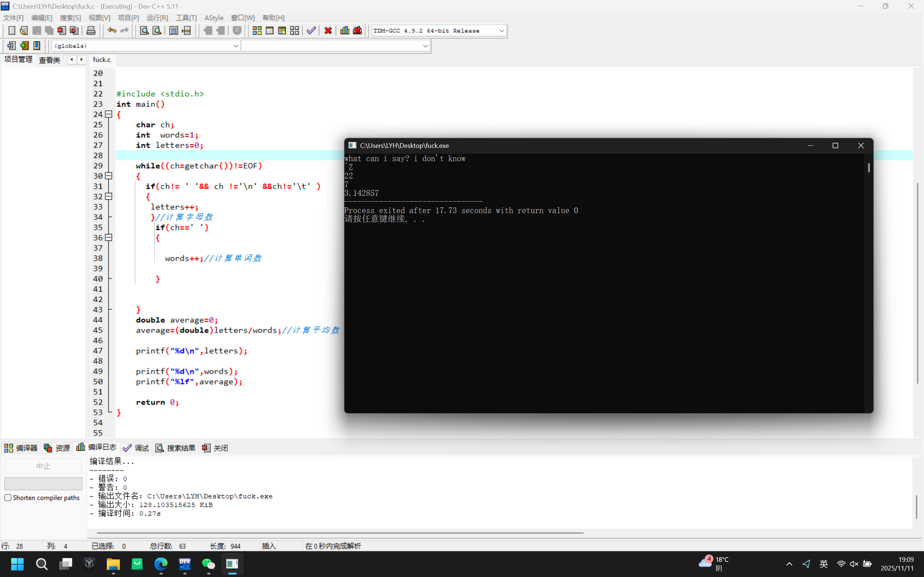Click the Print toolbar icon
924x577 pixels.
[91, 31]
